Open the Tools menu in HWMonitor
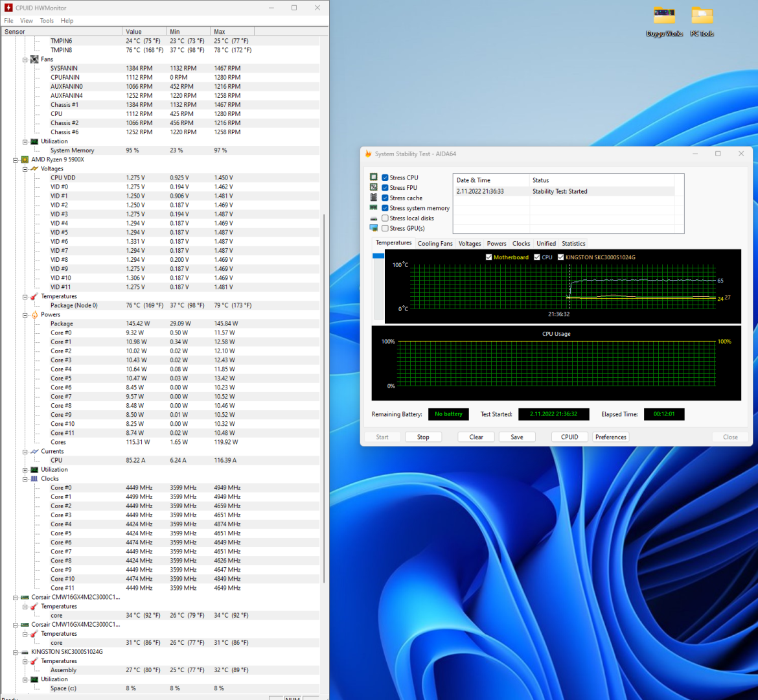This screenshot has width=758, height=700. pos(47,21)
